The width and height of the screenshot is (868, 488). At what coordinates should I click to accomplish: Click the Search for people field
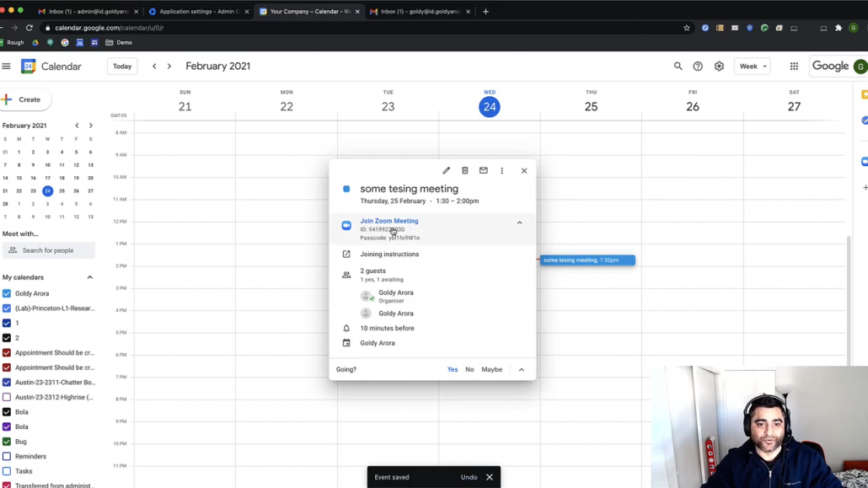(x=49, y=250)
